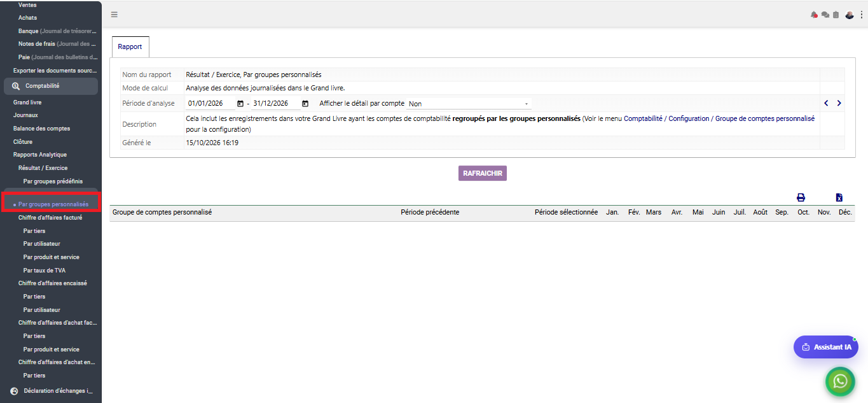
Task: Open Chiffre d'affaires d'achat encaissé
Action: 58,362
